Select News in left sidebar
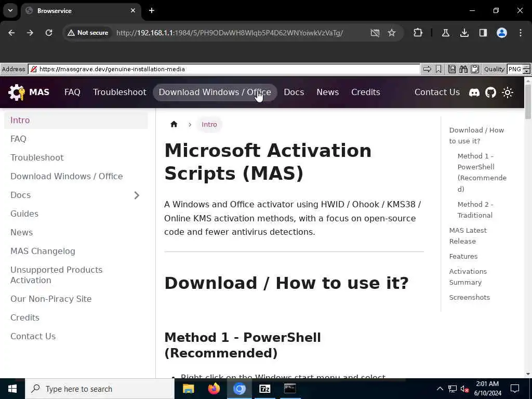 pos(76,232)
